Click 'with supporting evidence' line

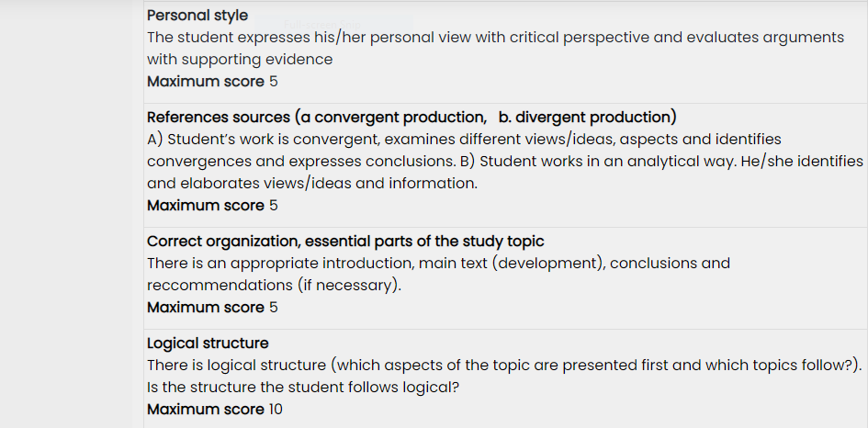click(240, 60)
